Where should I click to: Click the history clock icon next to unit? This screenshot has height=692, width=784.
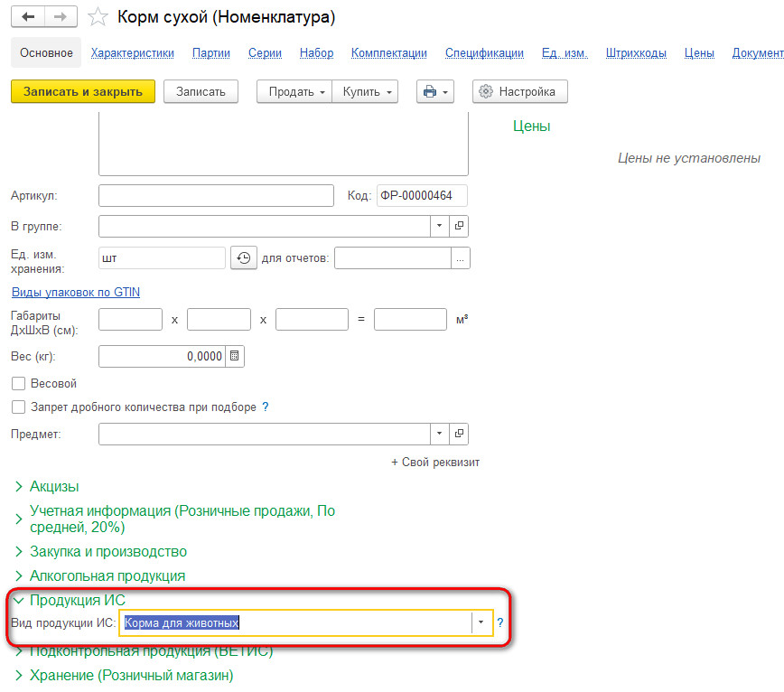pyautogui.click(x=244, y=258)
